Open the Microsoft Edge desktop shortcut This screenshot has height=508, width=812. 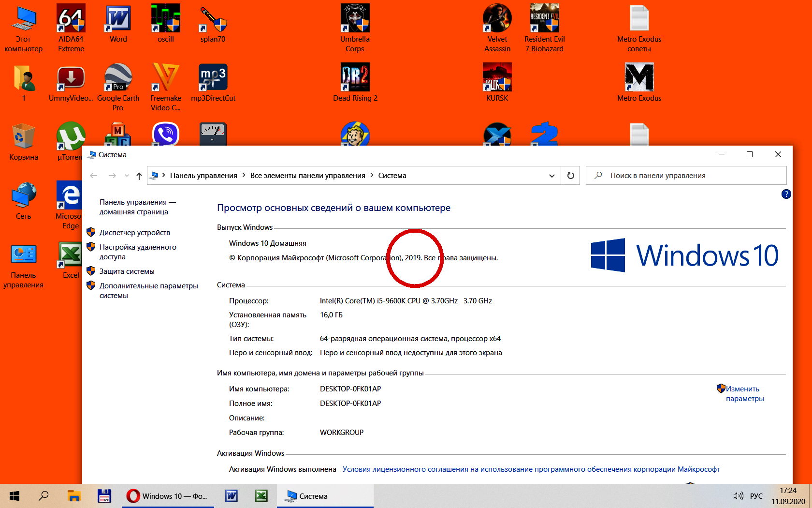69,205
